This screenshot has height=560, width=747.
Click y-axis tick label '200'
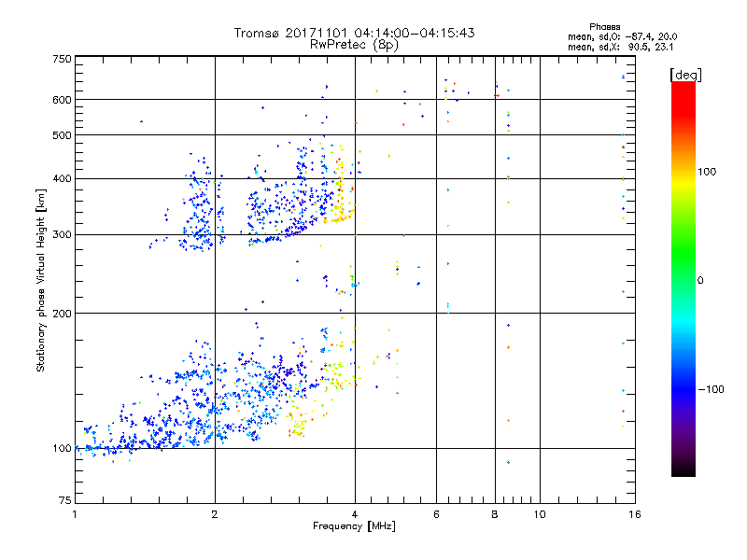(63, 314)
